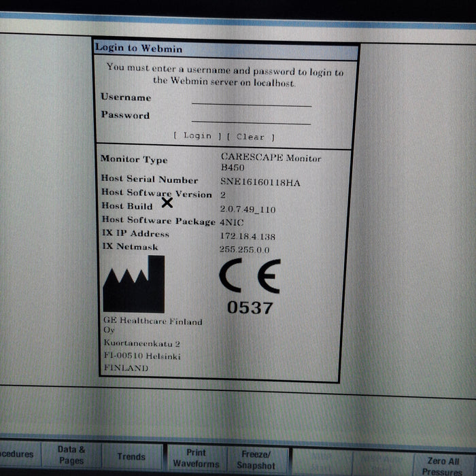Click the IX Netmask label
This screenshot has height=476, width=476.
tap(131, 246)
